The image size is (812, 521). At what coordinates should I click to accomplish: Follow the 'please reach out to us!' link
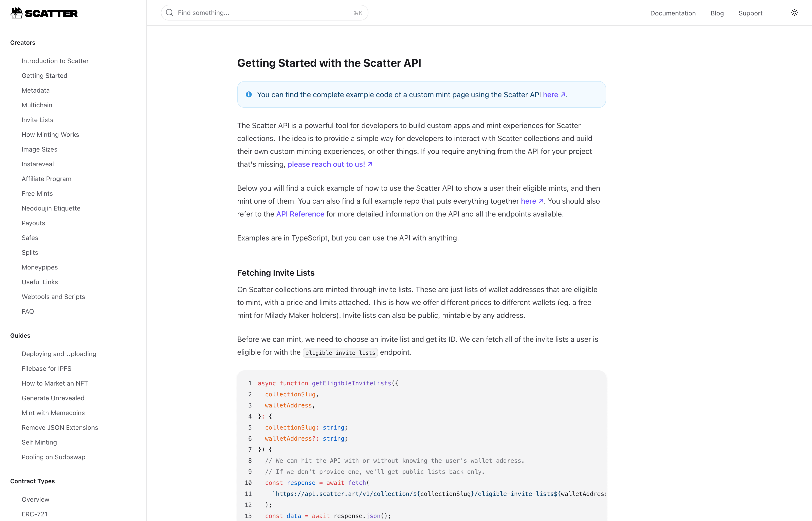tap(326, 164)
